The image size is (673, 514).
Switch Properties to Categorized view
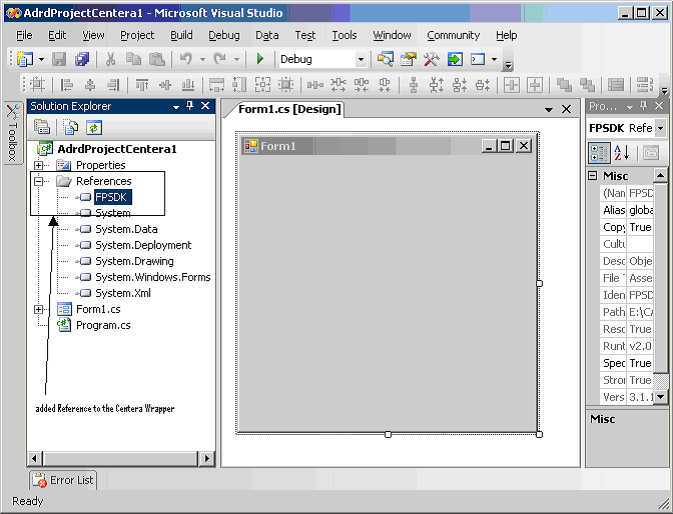[x=599, y=153]
